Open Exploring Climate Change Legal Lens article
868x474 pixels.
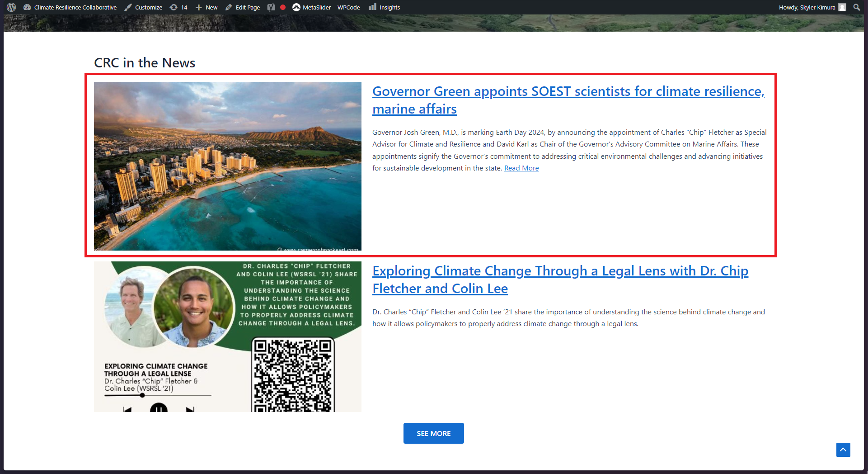560,280
